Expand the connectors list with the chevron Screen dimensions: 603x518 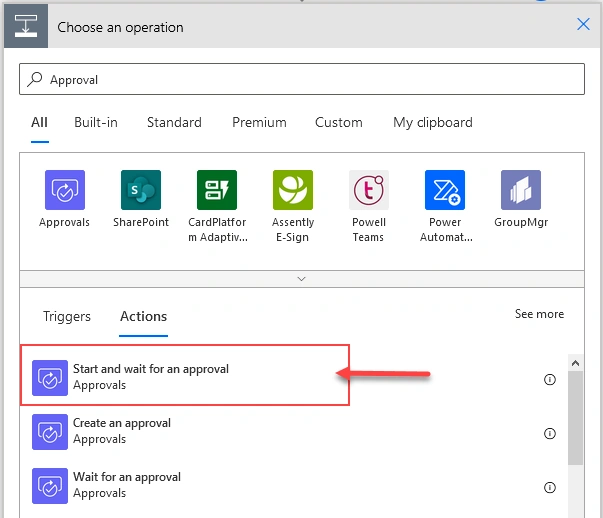[x=302, y=279]
